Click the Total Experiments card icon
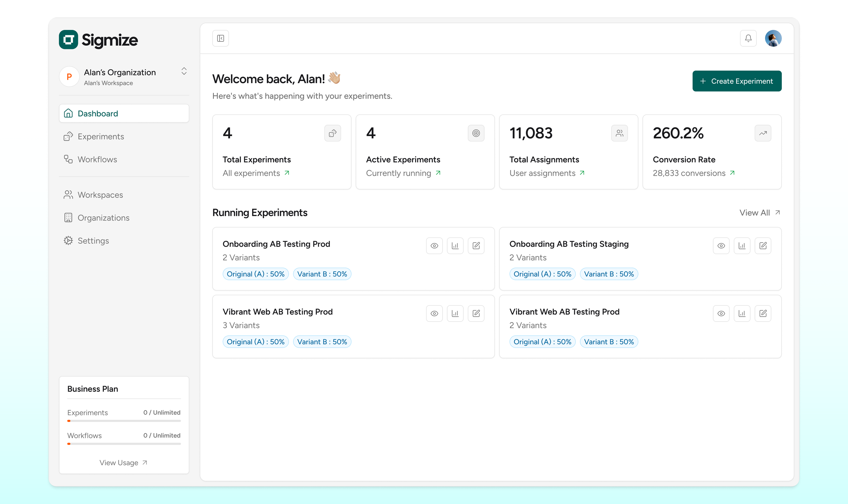 332,133
